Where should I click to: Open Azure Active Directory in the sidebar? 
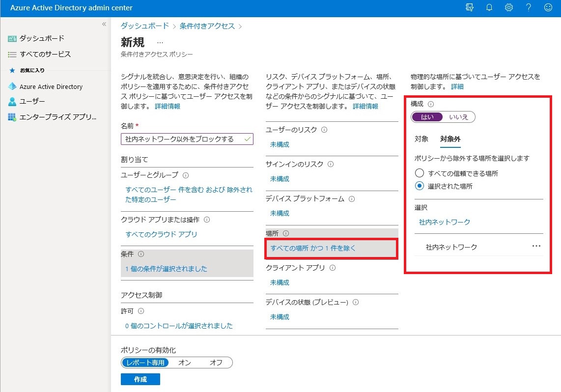[x=51, y=86]
